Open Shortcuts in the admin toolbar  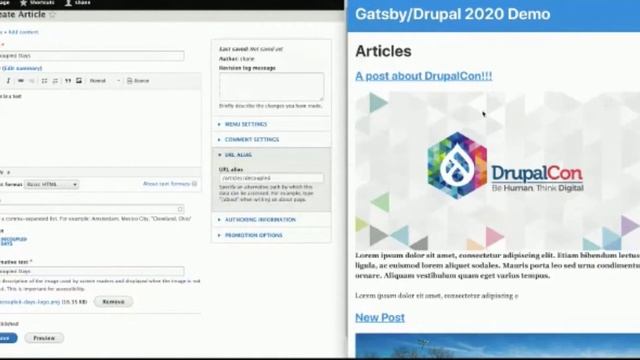click(x=37, y=3)
